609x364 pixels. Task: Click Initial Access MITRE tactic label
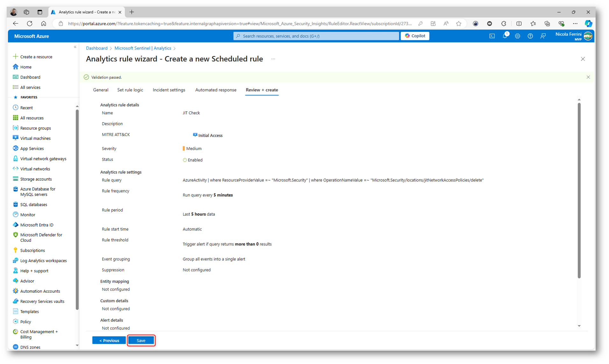[x=210, y=136]
